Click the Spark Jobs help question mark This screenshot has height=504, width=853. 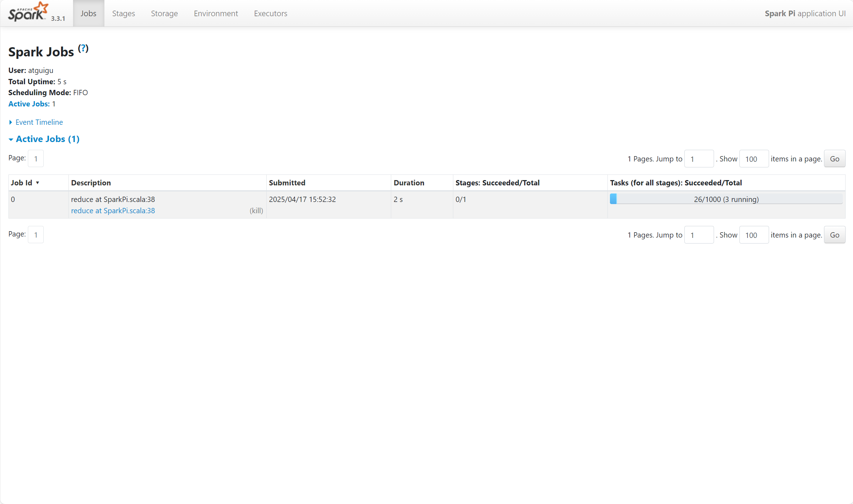(x=83, y=48)
